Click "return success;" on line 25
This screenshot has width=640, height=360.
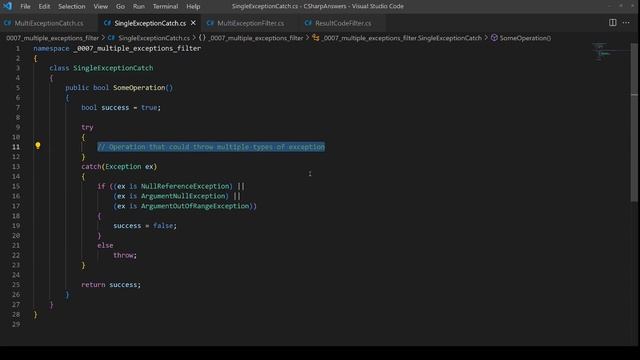[111, 285]
